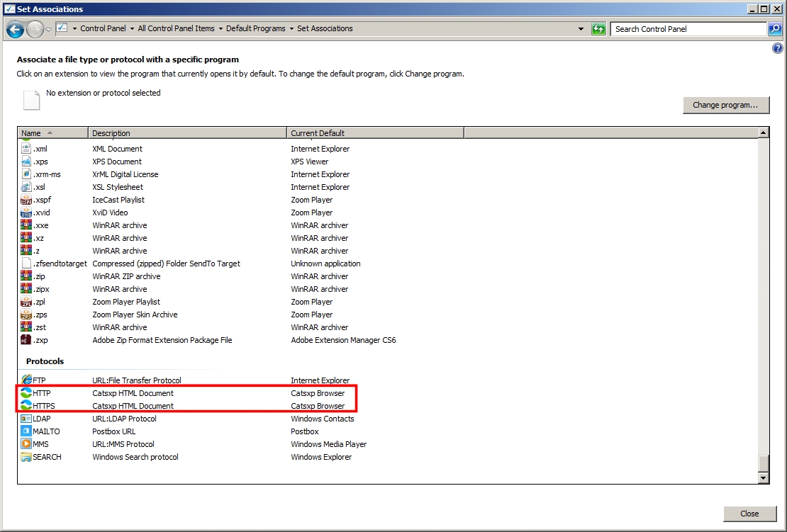
Task: Select the 'XML Document' description text
Action: pos(117,149)
